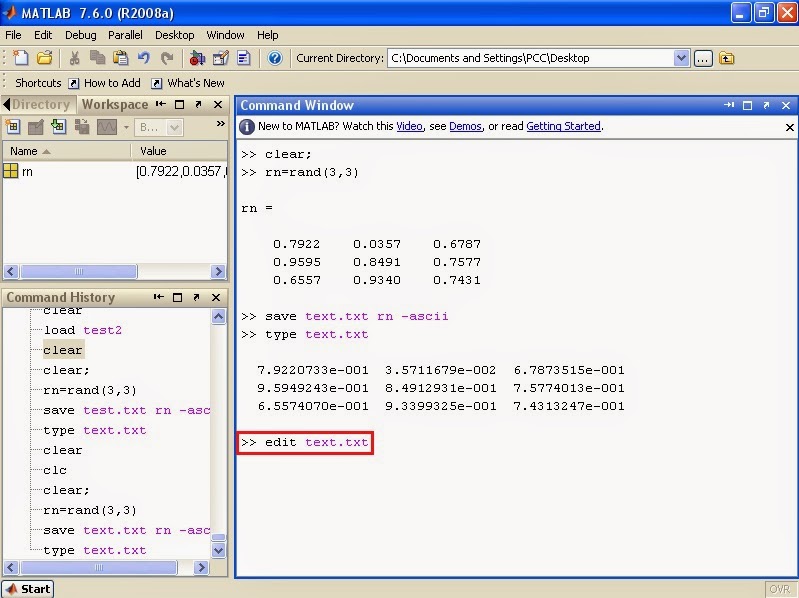Open the What's New shortcut

(189, 83)
